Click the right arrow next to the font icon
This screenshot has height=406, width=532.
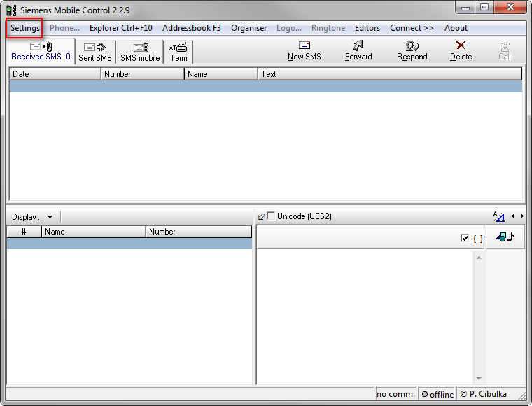[x=521, y=216]
